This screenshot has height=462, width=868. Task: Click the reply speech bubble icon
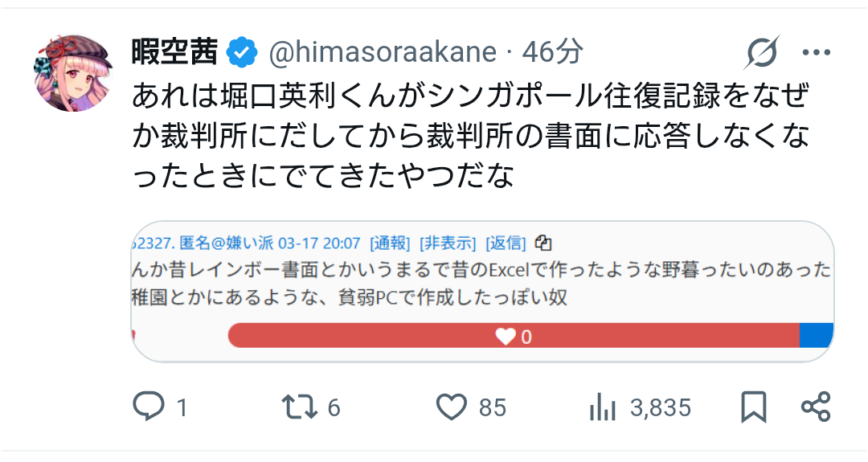coord(149,407)
